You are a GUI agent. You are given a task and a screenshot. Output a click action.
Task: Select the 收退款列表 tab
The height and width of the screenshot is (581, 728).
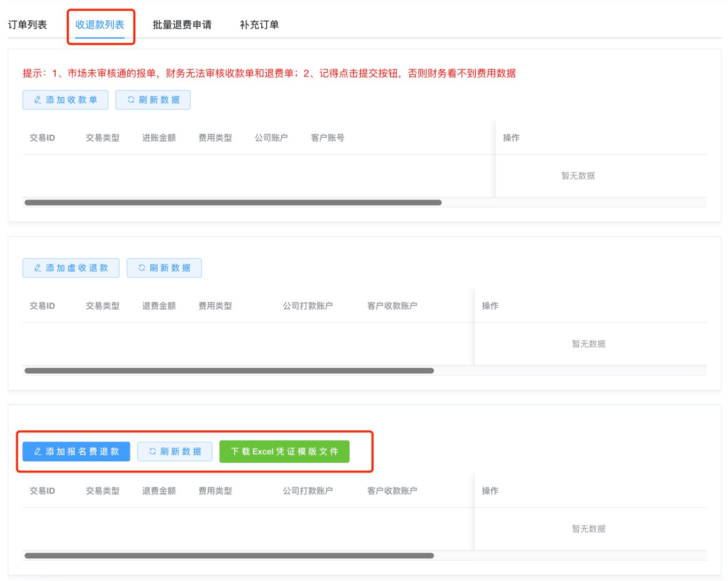click(100, 25)
